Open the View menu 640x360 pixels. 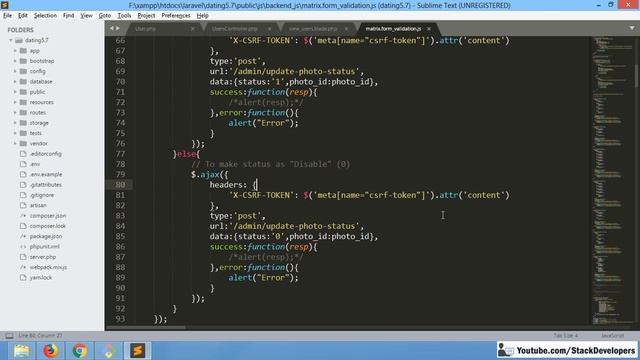86,16
